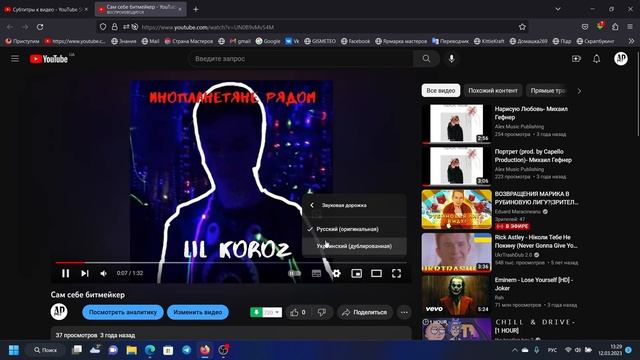The image size is (640, 360).
Task: Open Rick Astley - Ніколи Тебе Не Покину video
Action: [536, 241]
